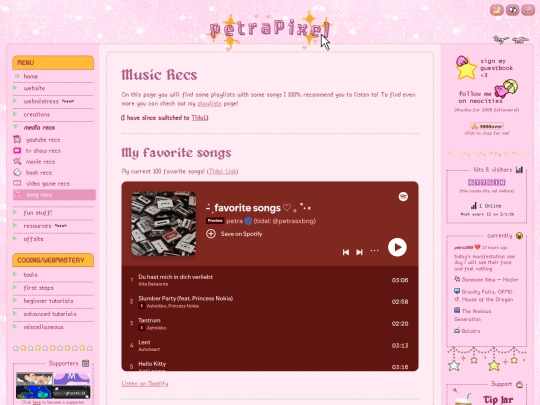Expand the website menu section
This screenshot has height=405, width=540.
pyautogui.click(x=15, y=88)
